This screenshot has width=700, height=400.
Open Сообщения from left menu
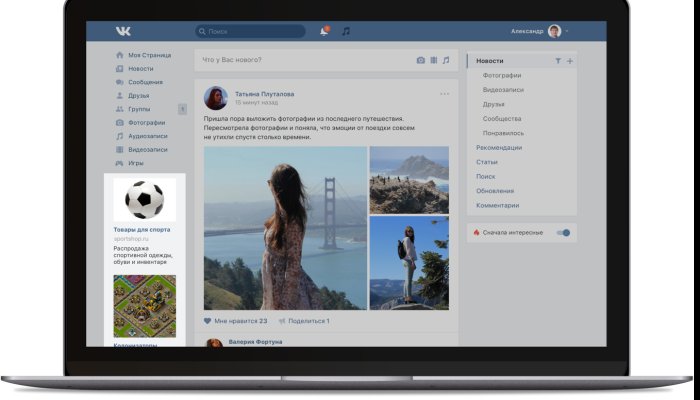pyautogui.click(x=146, y=82)
